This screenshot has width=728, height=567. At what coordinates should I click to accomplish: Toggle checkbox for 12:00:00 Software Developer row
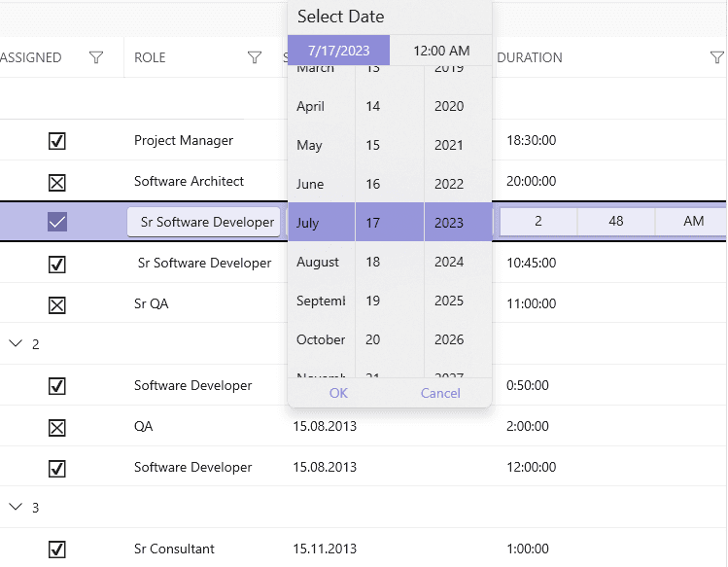click(x=57, y=468)
